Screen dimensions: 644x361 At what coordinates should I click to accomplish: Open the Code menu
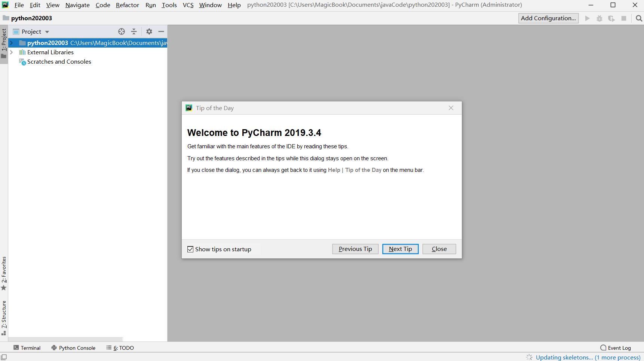[103, 5]
